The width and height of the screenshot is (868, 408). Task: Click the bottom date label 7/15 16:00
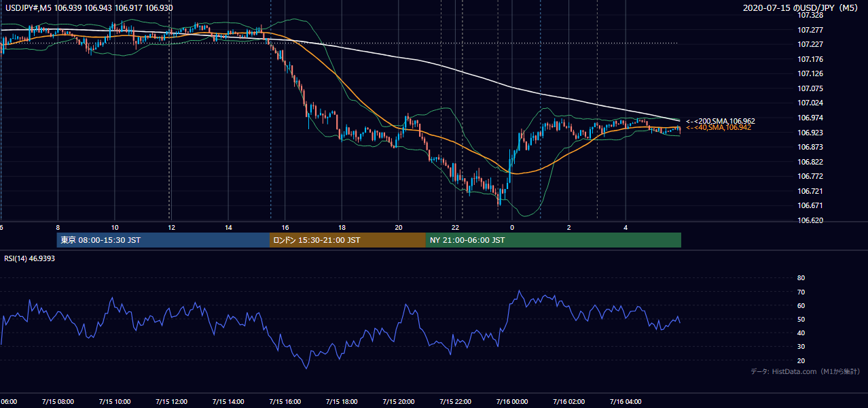click(285, 402)
